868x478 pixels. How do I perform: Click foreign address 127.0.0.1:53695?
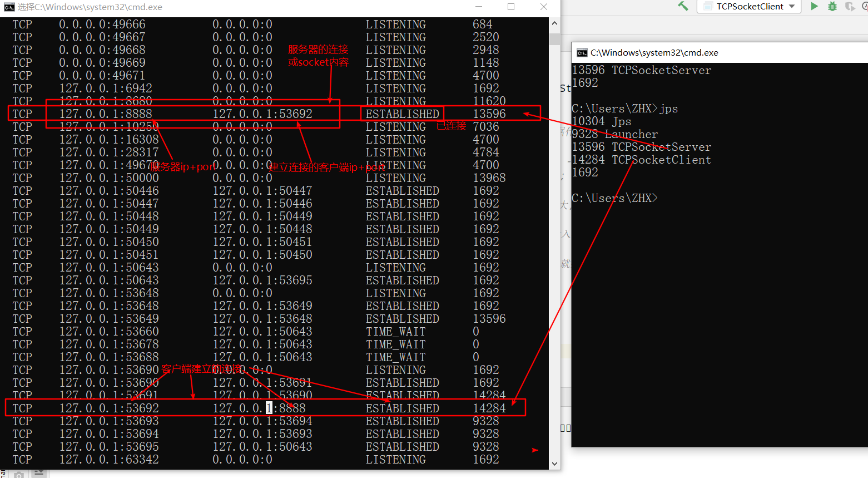tap(262, 280)
